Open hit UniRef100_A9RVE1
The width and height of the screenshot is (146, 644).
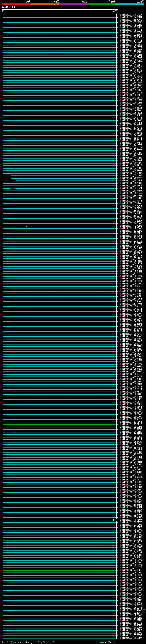coord(131,27)
